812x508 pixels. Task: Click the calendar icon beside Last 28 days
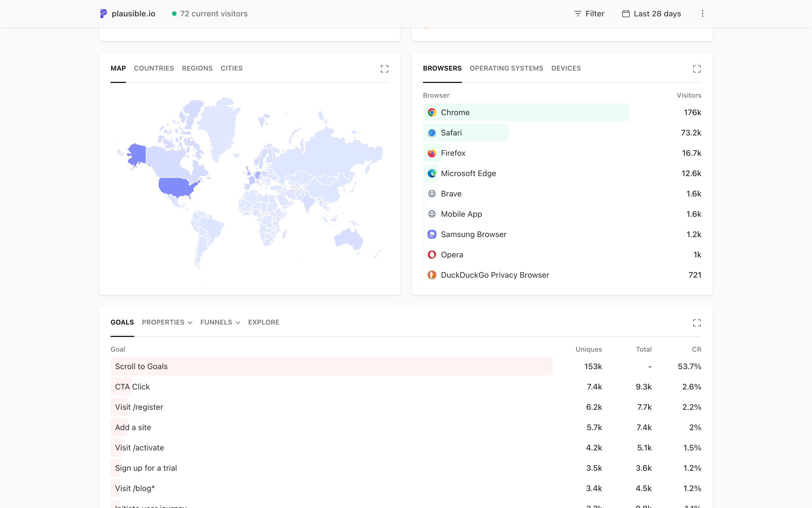coord(625,14)
